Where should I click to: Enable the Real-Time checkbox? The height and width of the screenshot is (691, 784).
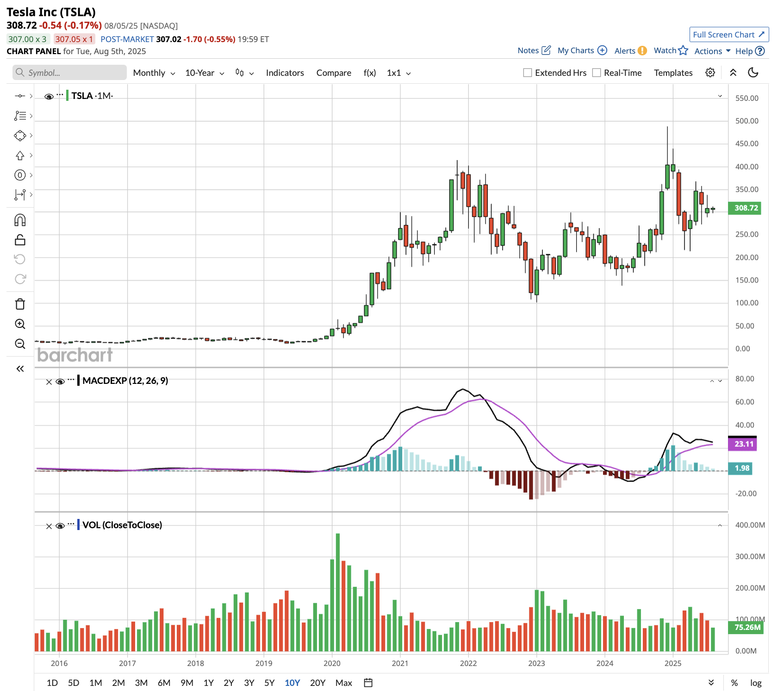[x=597, y=73]
